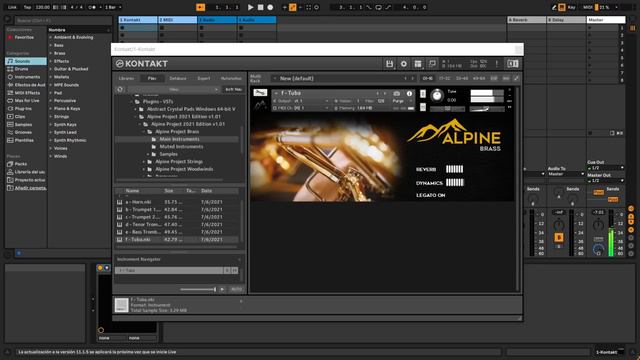Open the 1 Bar quantization dropdown
The width and height of the screenshot is (640, 360).
tap(113, 7)
